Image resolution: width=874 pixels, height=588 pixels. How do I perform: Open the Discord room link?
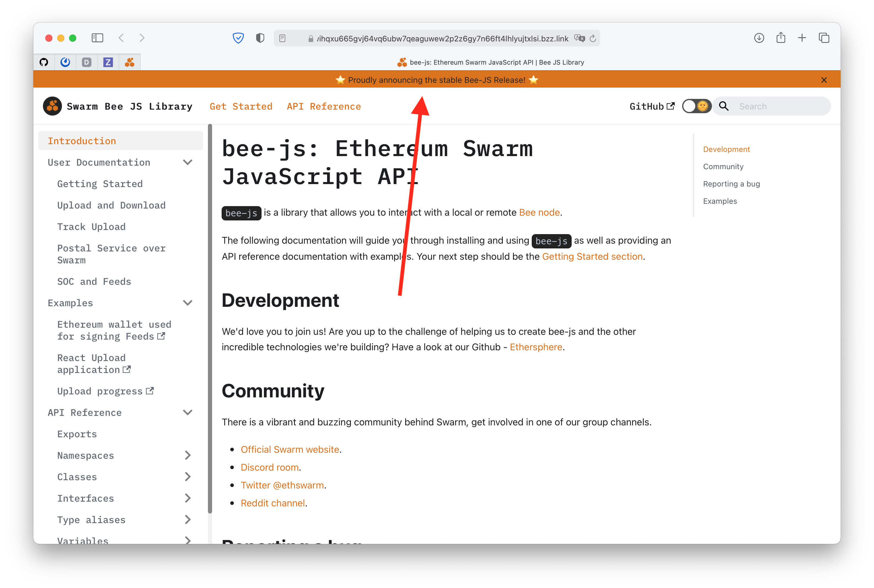coord(270,467)
